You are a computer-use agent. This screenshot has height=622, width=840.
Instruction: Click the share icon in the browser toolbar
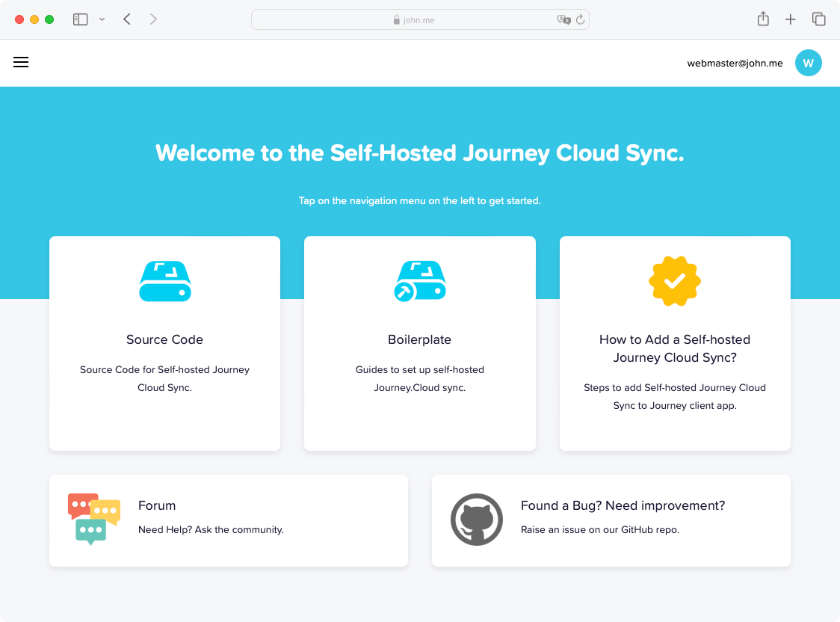(763, 19)
